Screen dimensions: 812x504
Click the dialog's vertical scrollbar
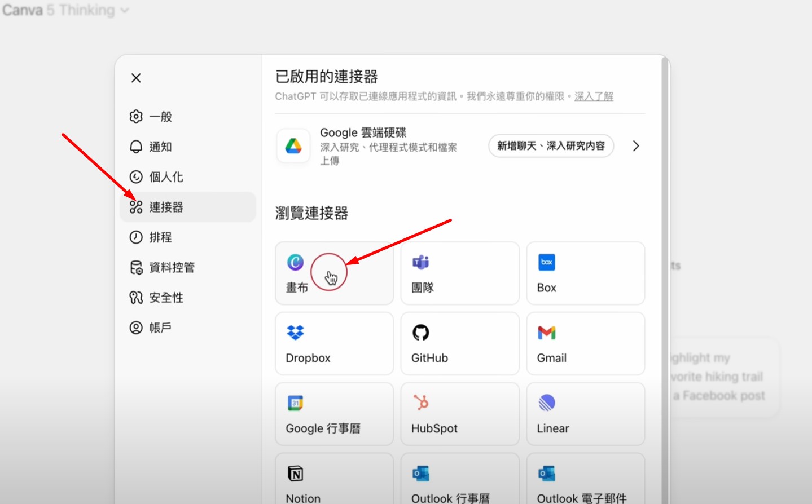tap(666, 279)
